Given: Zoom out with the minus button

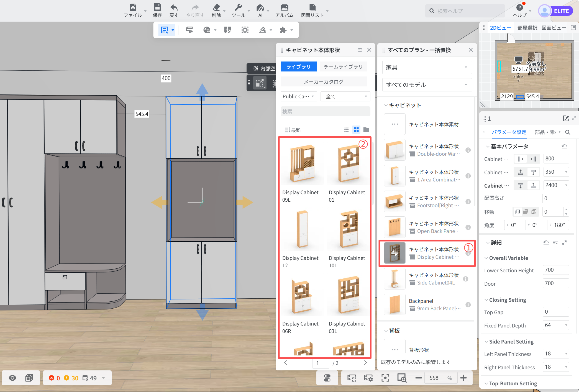Looking at the screenshot, I should [x=418, y=378].
